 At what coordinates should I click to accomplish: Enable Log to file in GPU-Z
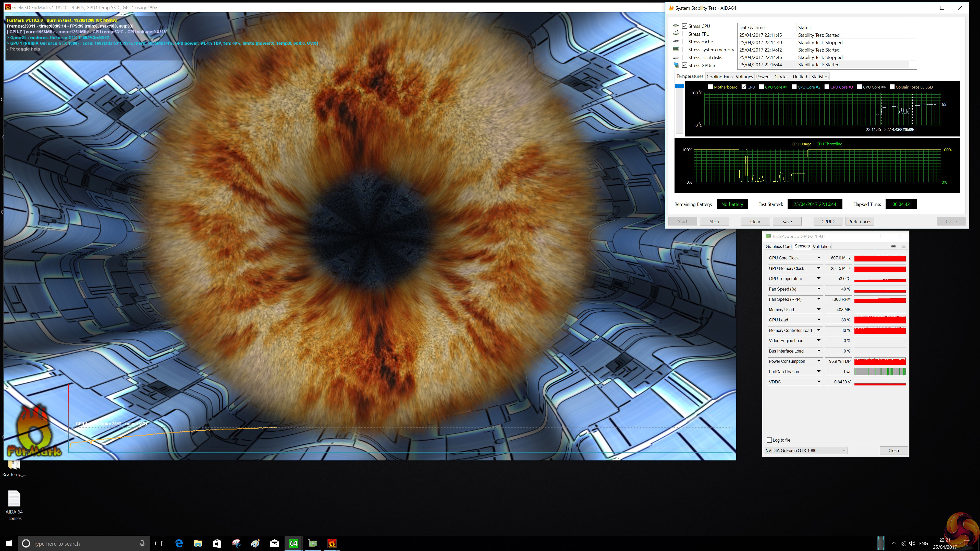[x=769, y=440]
